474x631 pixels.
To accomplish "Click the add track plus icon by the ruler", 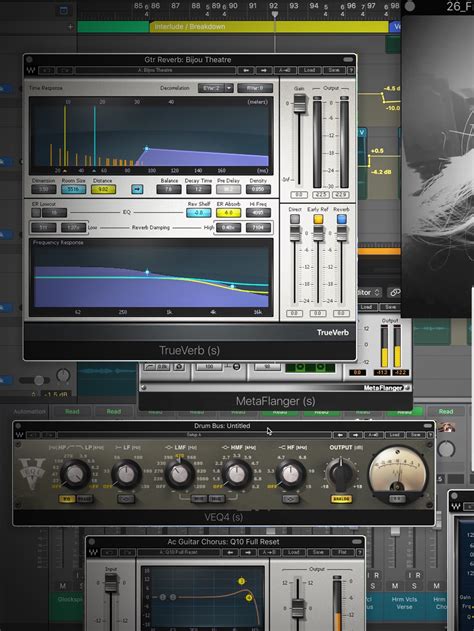I will coord(70,27).
